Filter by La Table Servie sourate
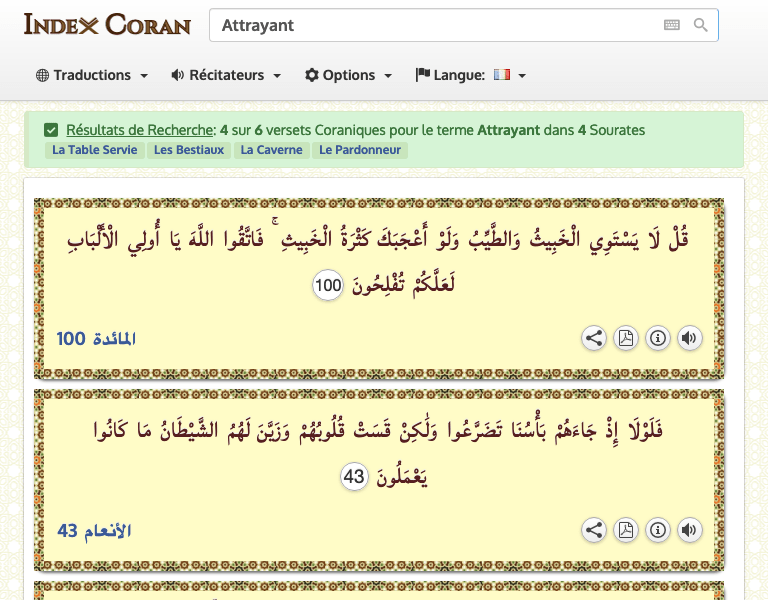Screen dimensions: 768x600 point(93,150)
